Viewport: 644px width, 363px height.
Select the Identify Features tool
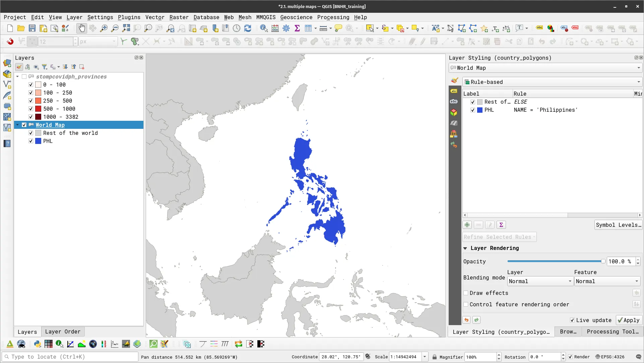click(x=264, y=28)
